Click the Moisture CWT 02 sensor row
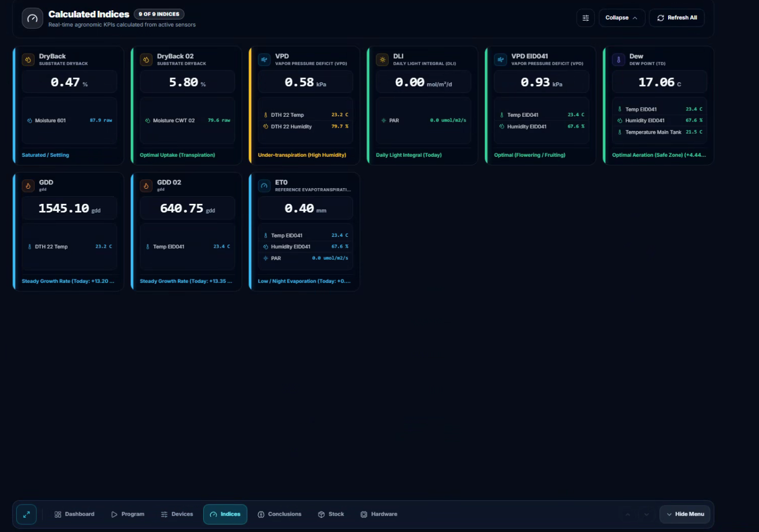Screen dimensions: 759x532 point(187,121)
